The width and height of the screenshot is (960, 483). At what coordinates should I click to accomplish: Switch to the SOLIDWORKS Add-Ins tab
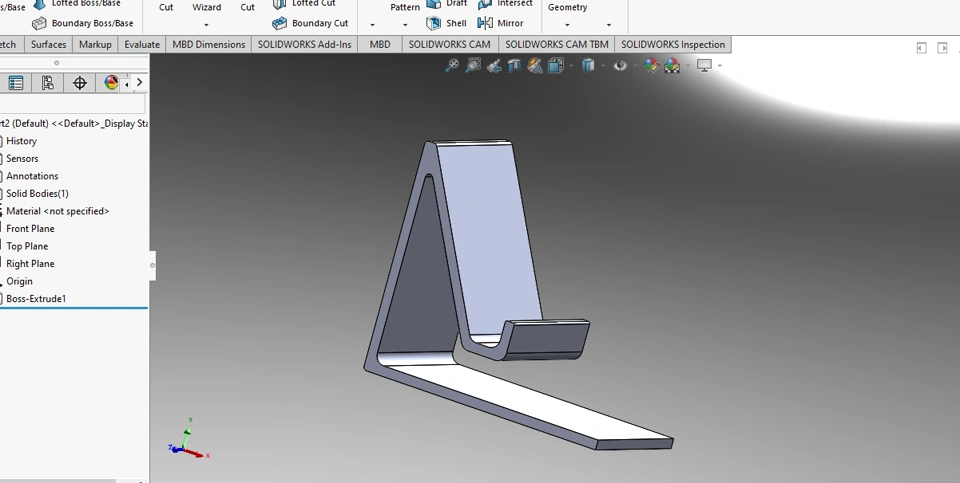click(304, 44)
